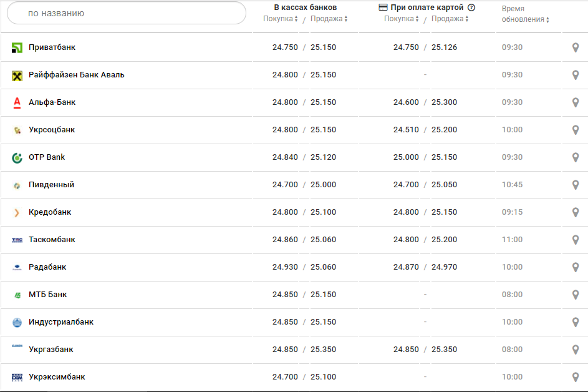588x392 pixels.
Task: Open the Индустриалбанк bank link
Action: [61, 322]
